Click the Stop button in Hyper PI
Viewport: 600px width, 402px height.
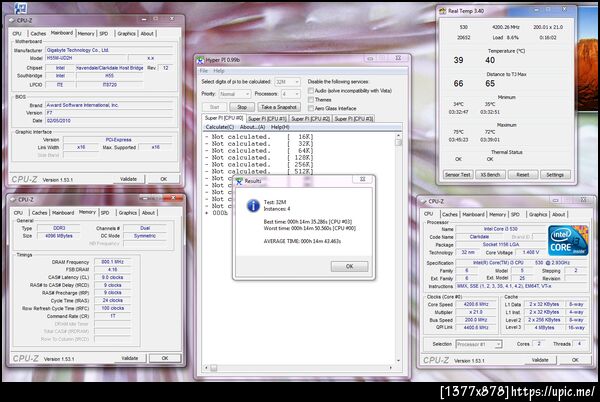tap(242, 107)
